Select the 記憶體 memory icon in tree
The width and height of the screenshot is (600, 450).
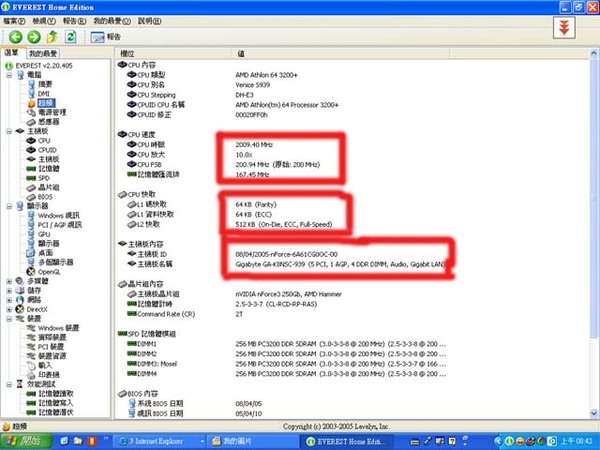point(31,169)
